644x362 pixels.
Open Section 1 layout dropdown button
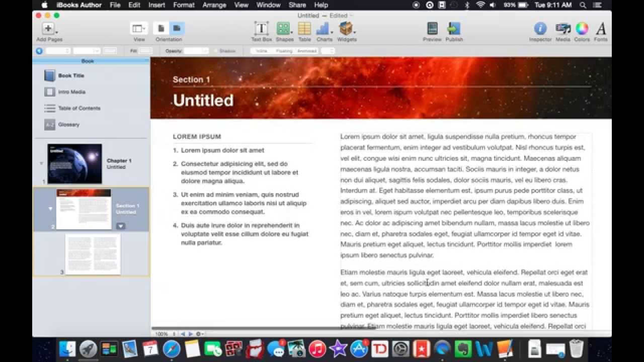point(120,226)
